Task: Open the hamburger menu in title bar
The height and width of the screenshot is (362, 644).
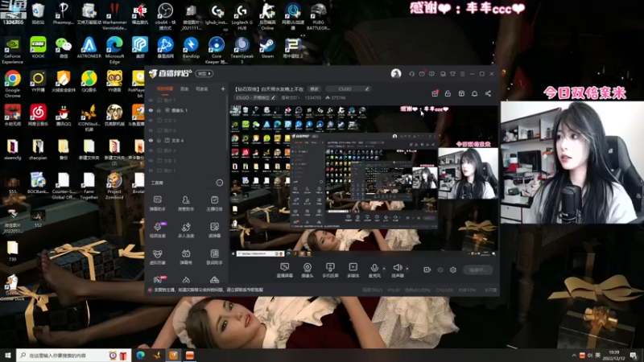Action: click(x=462, y=74)
